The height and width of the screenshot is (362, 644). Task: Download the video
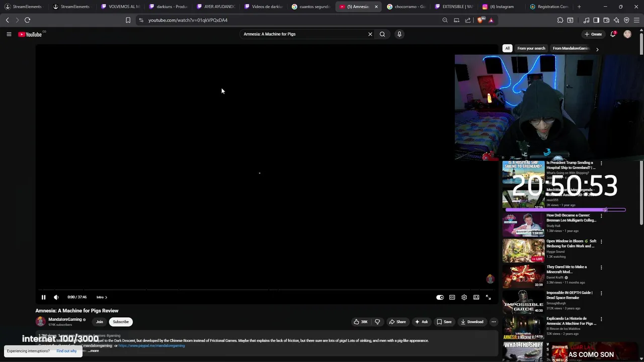pos(472,322)
